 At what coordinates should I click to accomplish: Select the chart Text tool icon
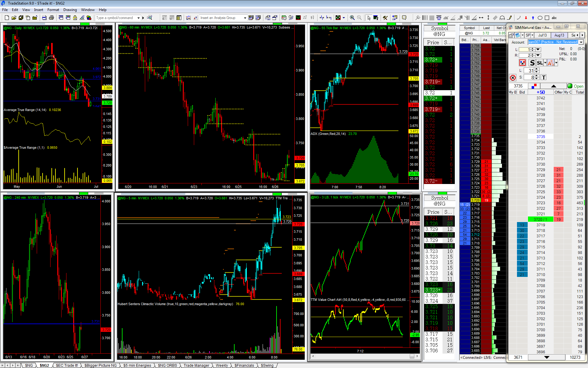click(376, 18)
